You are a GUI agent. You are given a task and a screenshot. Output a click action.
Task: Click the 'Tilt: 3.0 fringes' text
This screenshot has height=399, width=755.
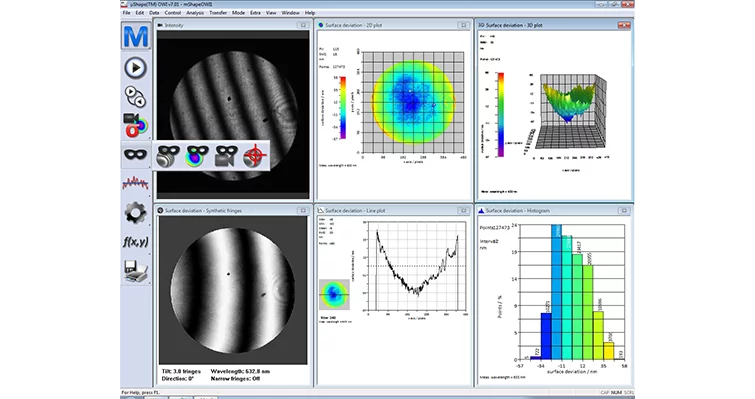point(182,372)
